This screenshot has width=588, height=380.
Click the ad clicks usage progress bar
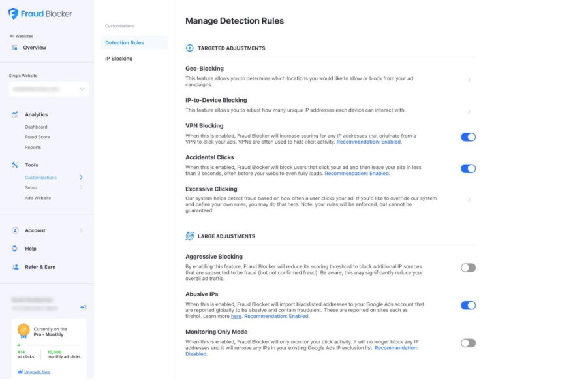[x=48, y=345]
